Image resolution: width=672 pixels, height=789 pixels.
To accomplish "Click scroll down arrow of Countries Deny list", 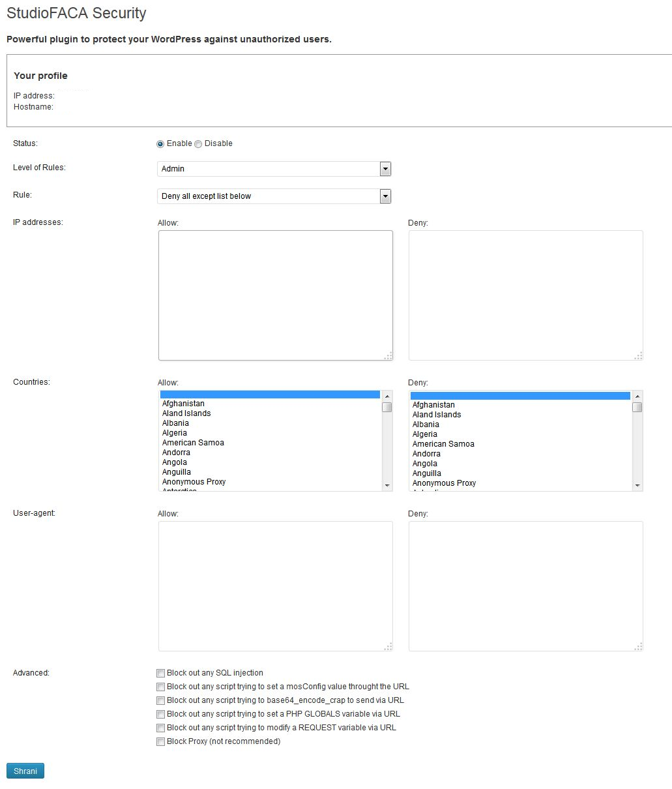I will point(637,486).
